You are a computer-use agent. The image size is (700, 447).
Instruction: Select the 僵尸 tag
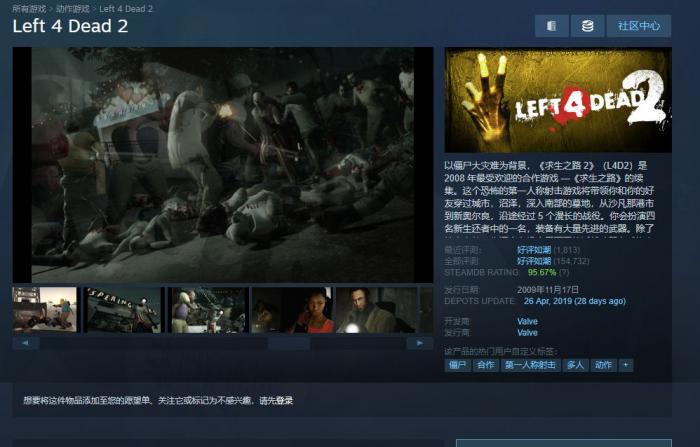pos(458,365)
